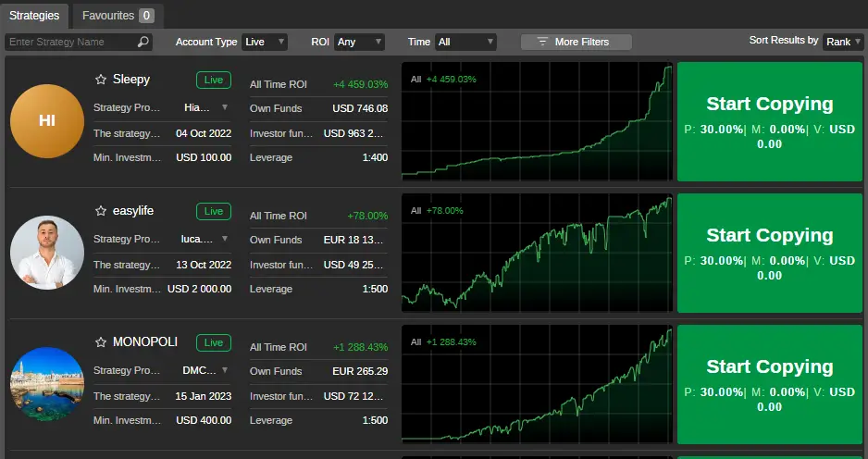Click the Enter Strategy Name field
The height and width of the screenshot is (459, 868).
pyautogui.click(x=79, y=42)
